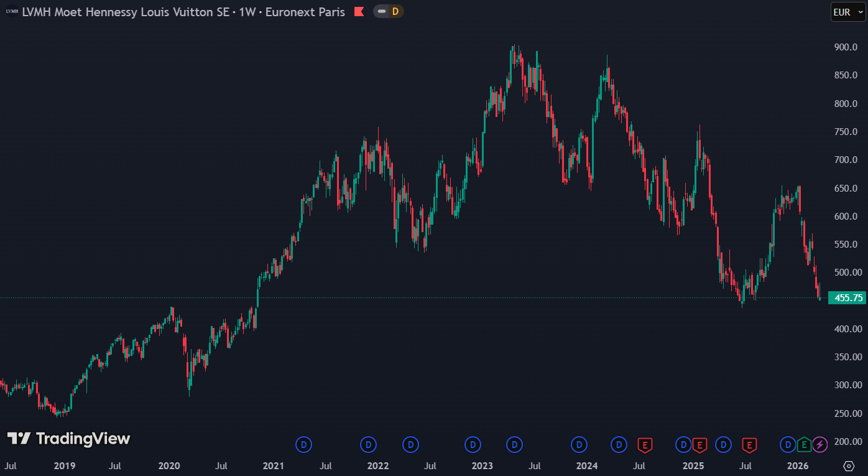Click the 500.00 price axis label
868x476 pixels.
point(848,273)
